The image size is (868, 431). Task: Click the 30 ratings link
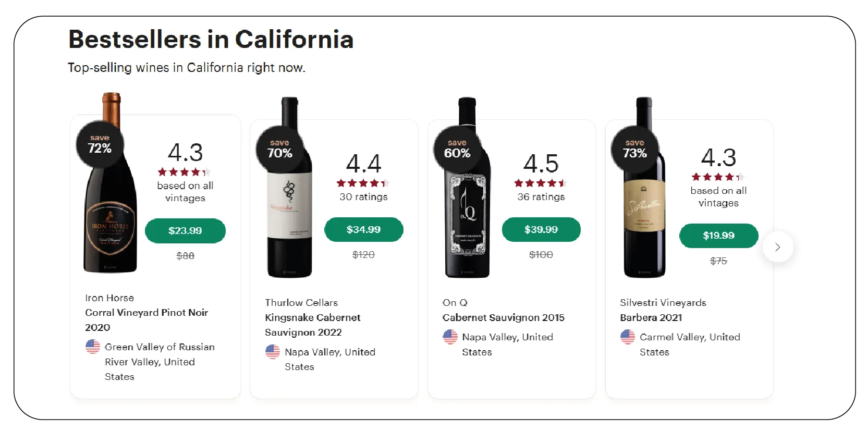[x=363, y=197]
